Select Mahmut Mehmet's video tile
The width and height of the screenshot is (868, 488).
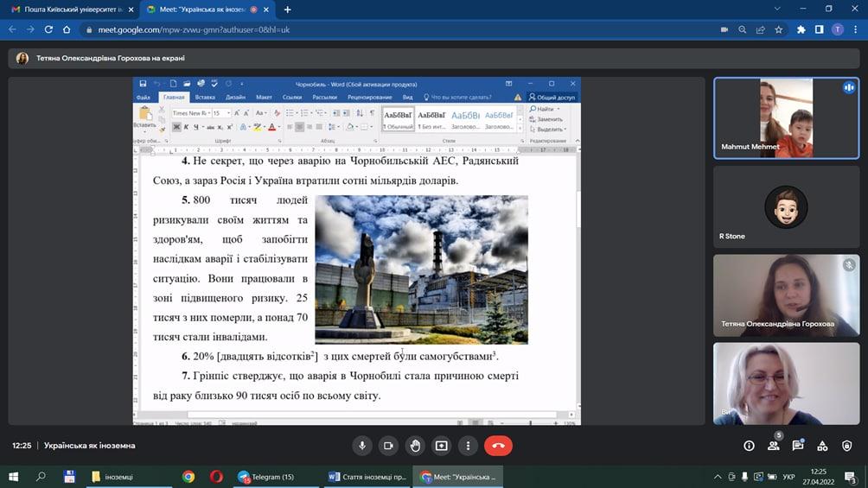pyautogui.click(x=786, y=117)
